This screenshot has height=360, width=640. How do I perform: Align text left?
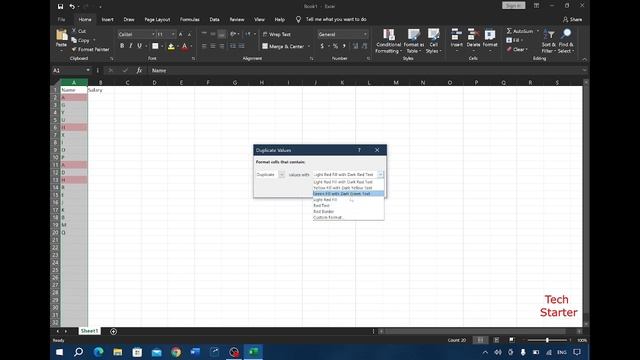click(204, 47)
